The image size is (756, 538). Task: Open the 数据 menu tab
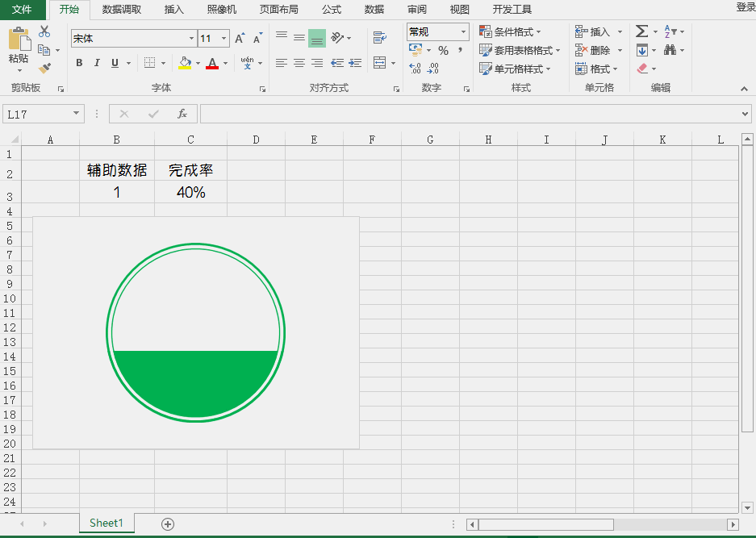coord(373,10)
